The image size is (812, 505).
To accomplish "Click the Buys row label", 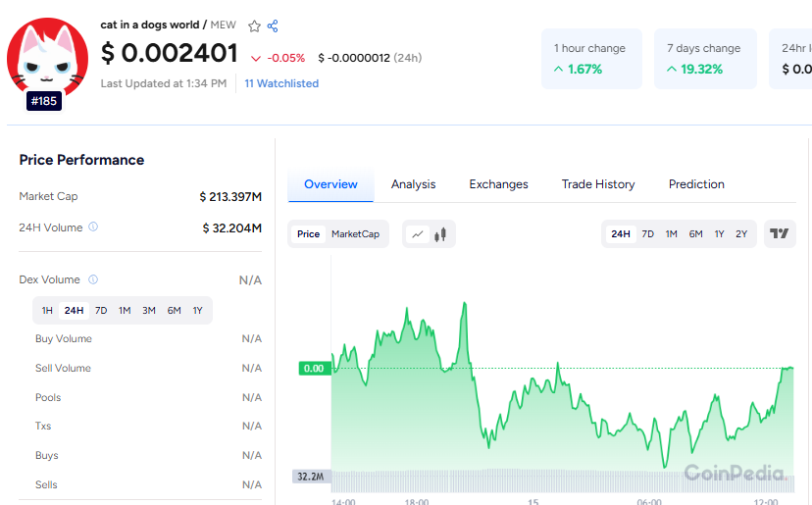I will (47, 455).
